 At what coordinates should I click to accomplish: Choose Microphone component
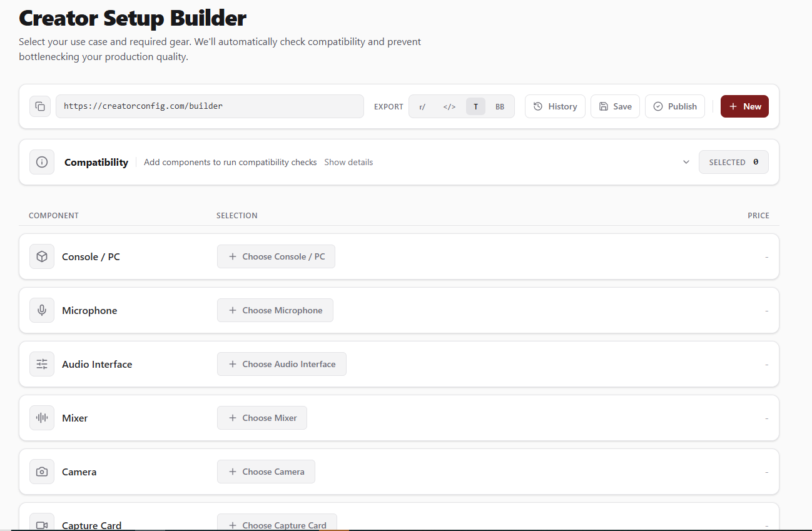(x=275, y=310)
